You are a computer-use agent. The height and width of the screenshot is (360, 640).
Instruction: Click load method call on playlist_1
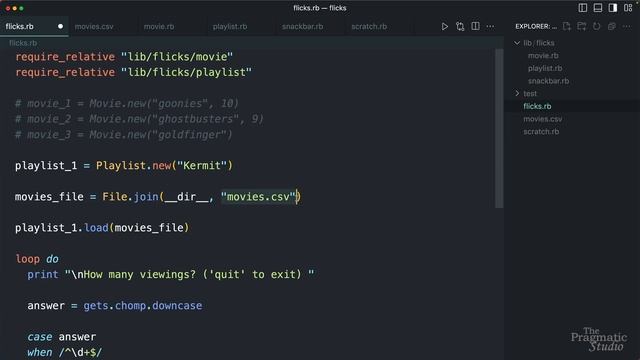click(x=96, y=228)
